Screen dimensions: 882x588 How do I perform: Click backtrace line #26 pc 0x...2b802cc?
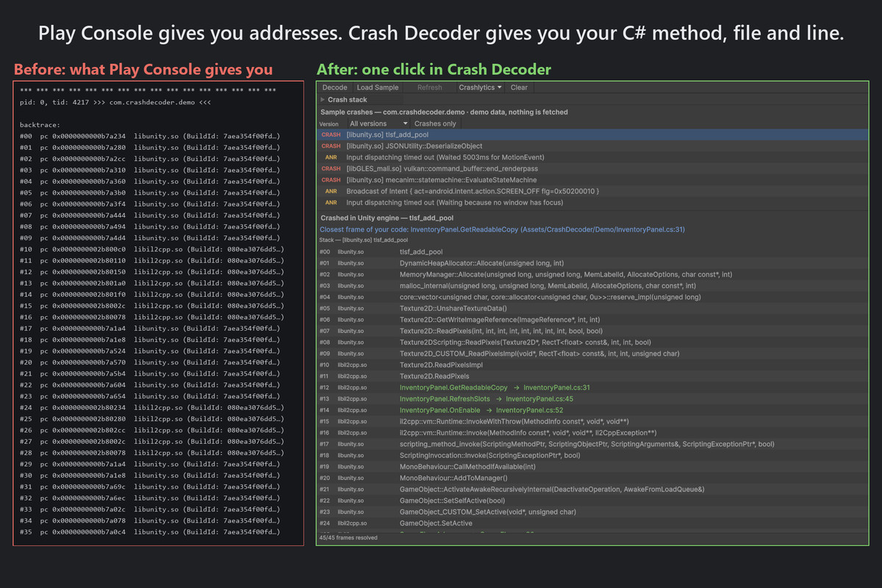click(151, 430)
